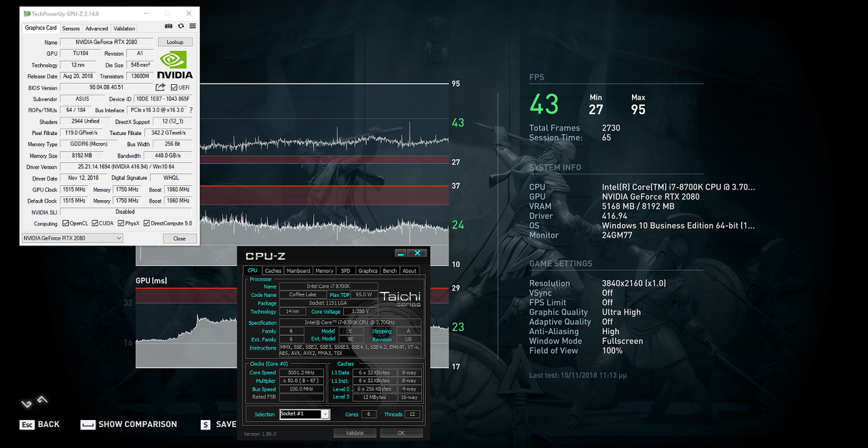Click the Validate button in CPU-Z
Viewport: 868px width, 448px height.
[x=355, y=433]
